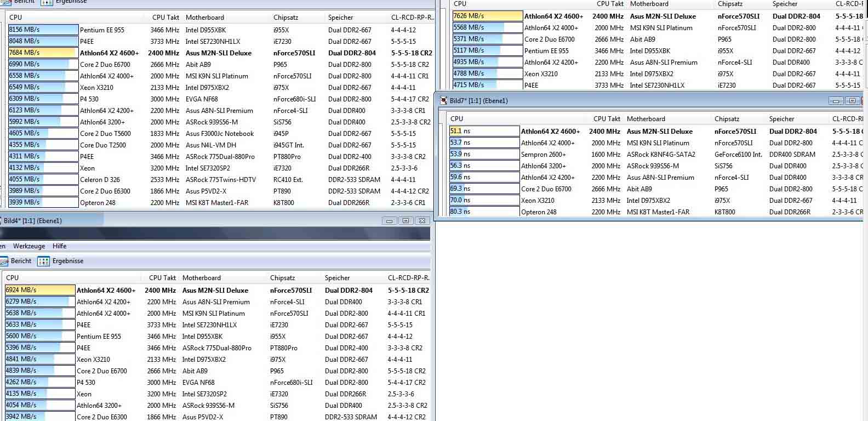Select the 5117 MB/s result bar

(488, 50)
